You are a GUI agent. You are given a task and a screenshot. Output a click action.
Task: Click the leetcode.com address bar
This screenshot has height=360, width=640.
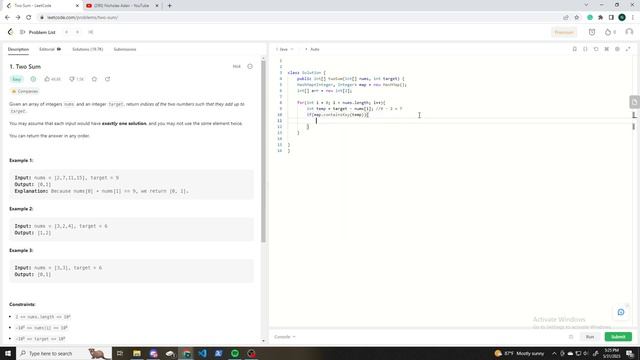click(x=300, y=18)
